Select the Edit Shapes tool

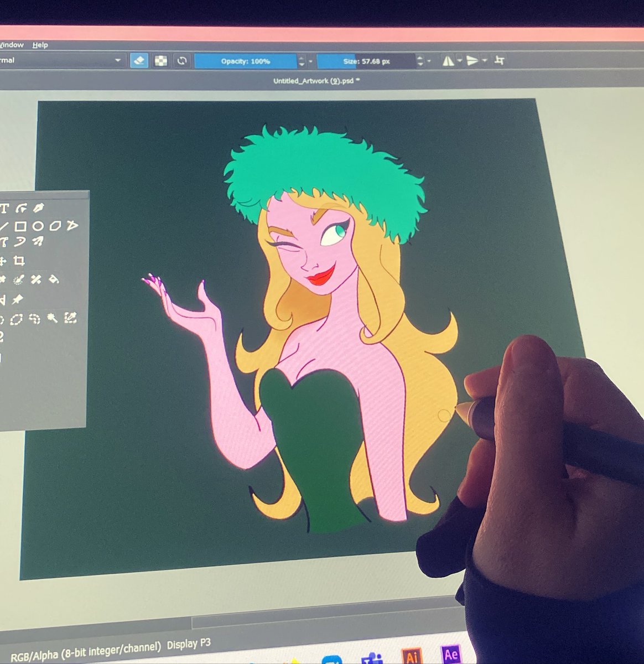[21, 208]
